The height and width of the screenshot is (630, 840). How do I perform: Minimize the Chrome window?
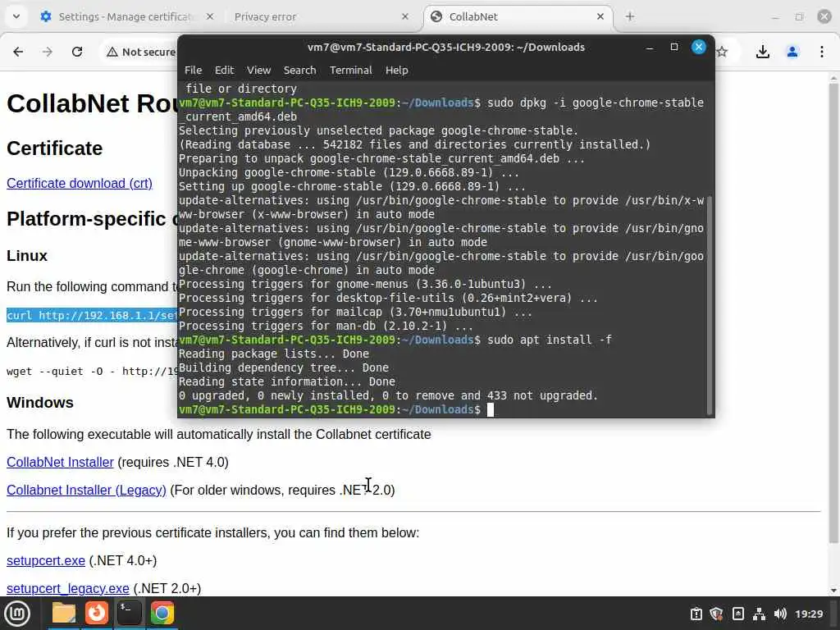pos(775,17)
